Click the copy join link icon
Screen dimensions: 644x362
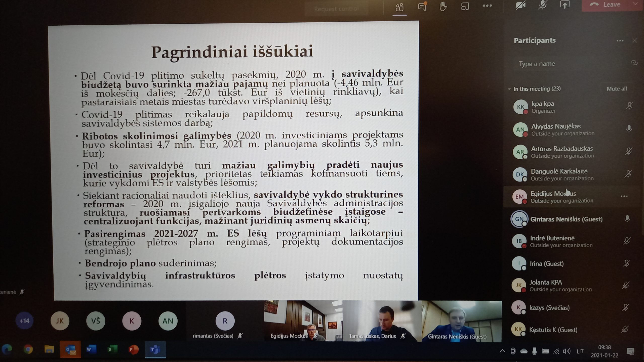[634, 63]
